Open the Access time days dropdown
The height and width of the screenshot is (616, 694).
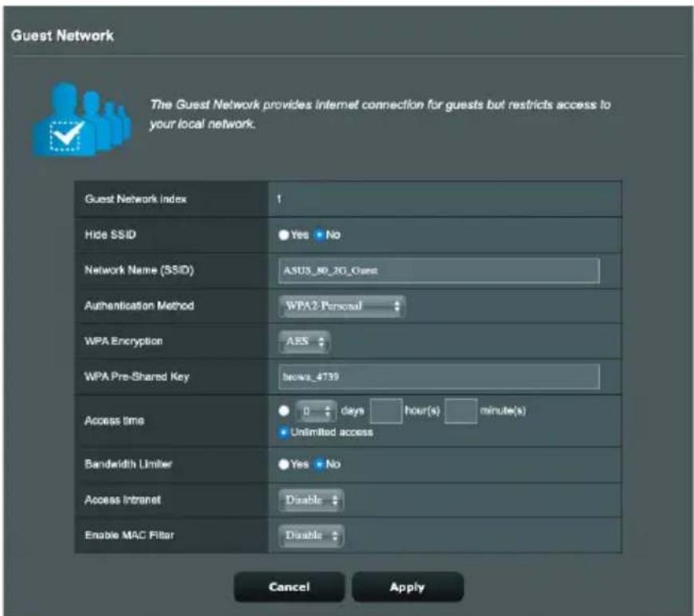coord(316,411)
